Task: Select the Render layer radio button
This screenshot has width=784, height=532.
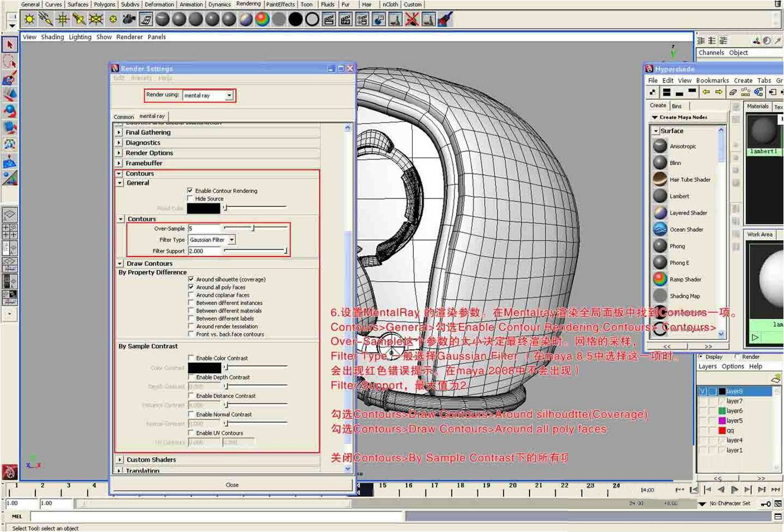Action: pos(738,357)
